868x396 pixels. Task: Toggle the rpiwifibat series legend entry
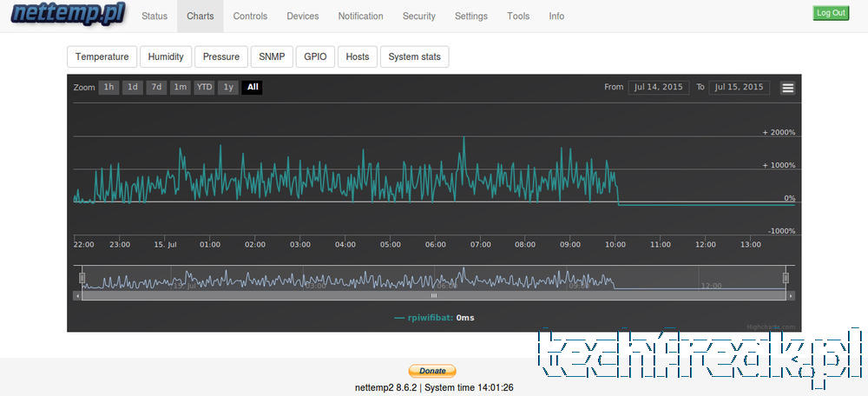point(434,318)
